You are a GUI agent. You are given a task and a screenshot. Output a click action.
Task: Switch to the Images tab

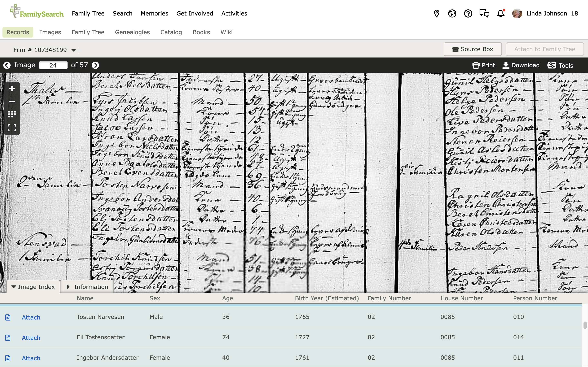(x=50, y=32)
